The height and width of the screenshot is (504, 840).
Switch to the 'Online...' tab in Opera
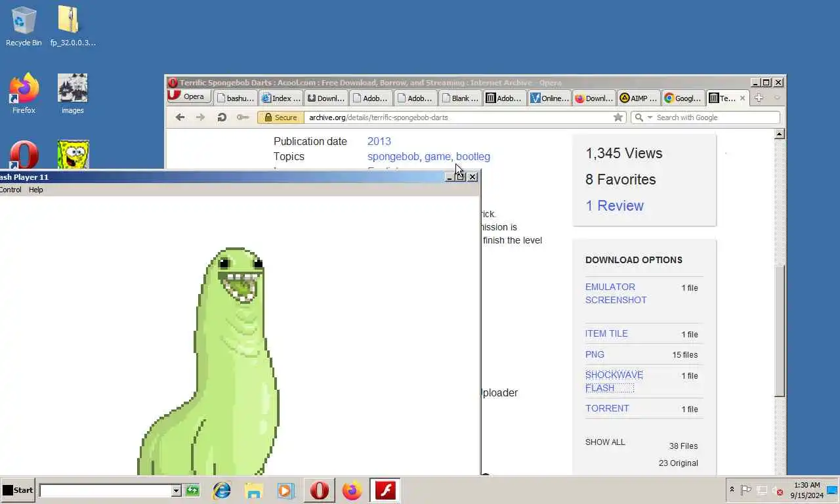pos(549,98)
